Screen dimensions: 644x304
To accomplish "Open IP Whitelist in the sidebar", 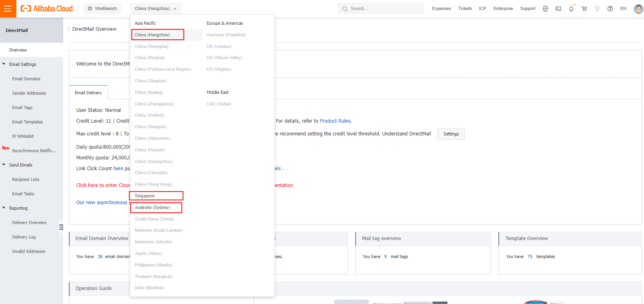I will (23, 136).
